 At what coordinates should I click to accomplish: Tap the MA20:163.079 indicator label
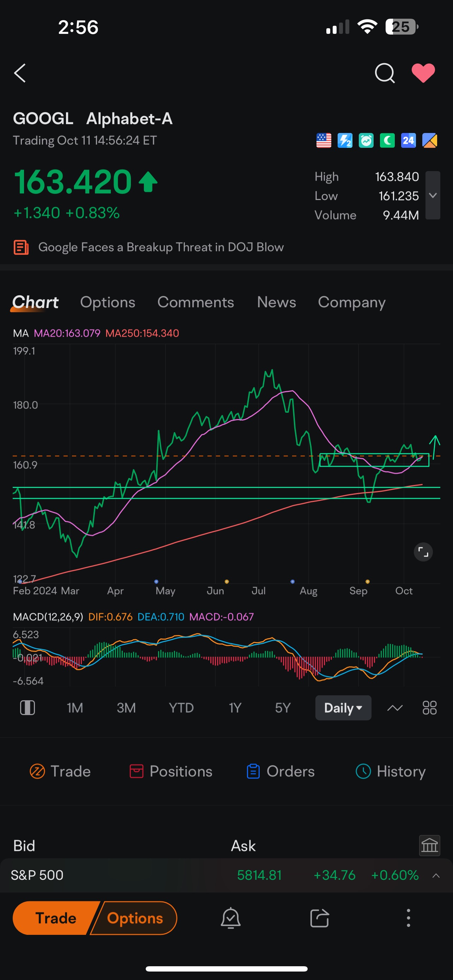tap(67, 333)
